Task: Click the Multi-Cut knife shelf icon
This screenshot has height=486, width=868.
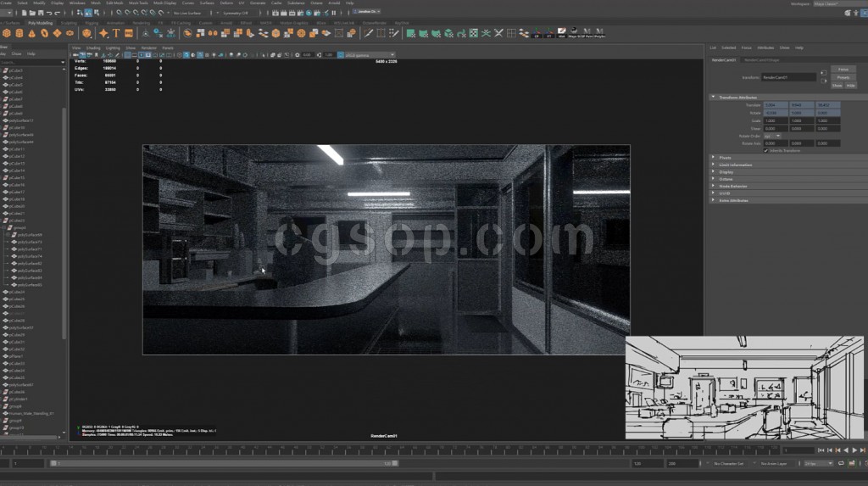Action: 368,34
